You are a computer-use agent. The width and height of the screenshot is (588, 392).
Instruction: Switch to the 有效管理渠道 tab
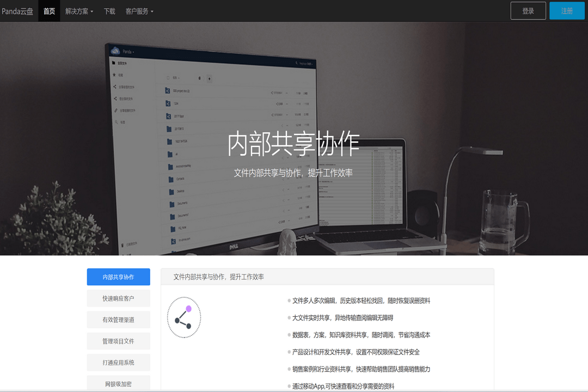(118, 320)
